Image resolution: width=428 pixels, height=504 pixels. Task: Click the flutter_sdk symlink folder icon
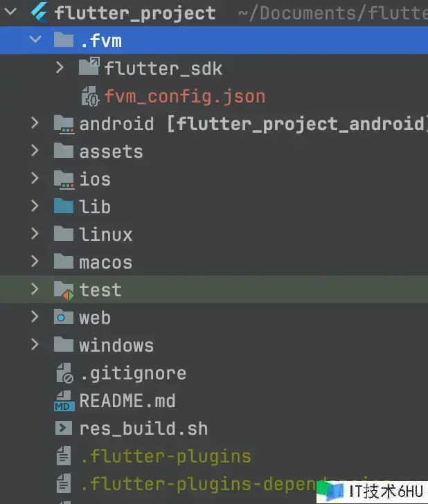pyautogui.click(x=89, y=66)
